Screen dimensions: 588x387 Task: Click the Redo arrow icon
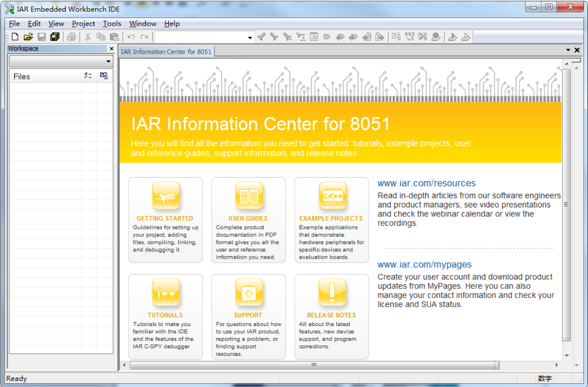pyautogui.click(x=144, y=37)
